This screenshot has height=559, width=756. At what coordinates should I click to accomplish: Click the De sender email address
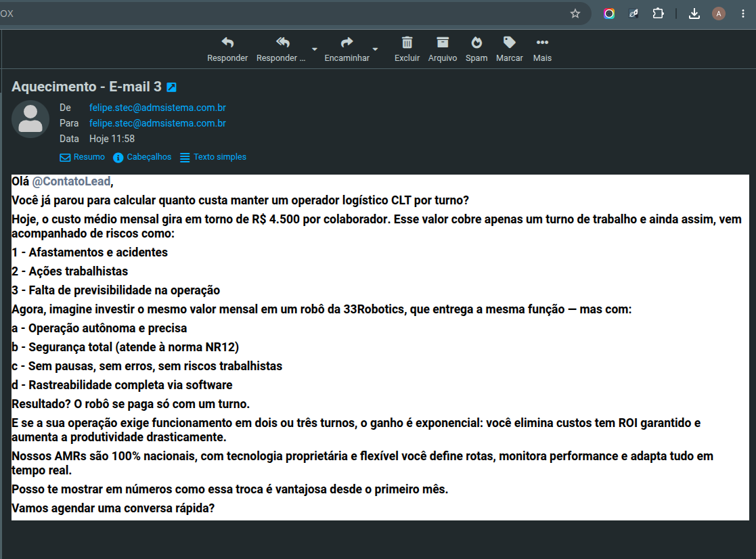(x=157, y=108)
